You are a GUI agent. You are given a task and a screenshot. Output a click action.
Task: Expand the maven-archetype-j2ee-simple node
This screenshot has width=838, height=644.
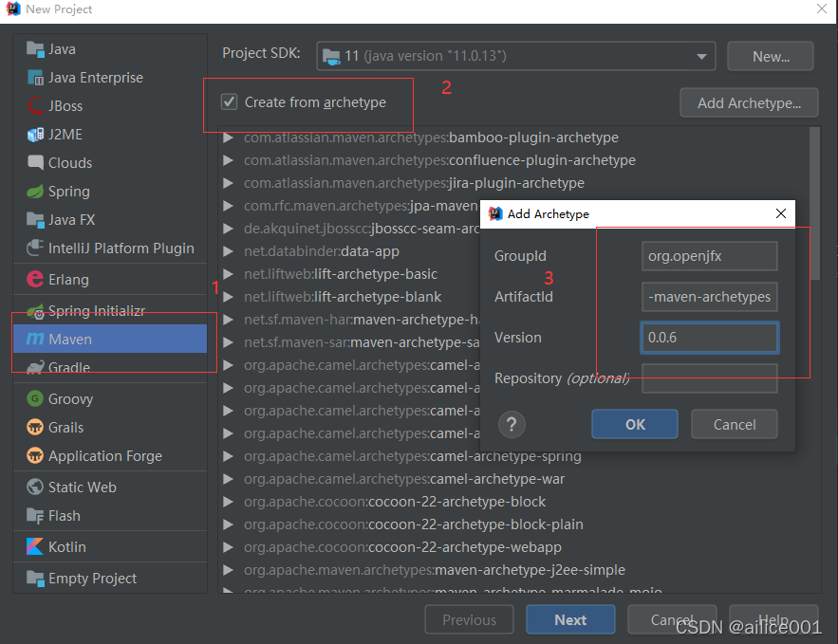pyautogui.click(x=228, y=570)
